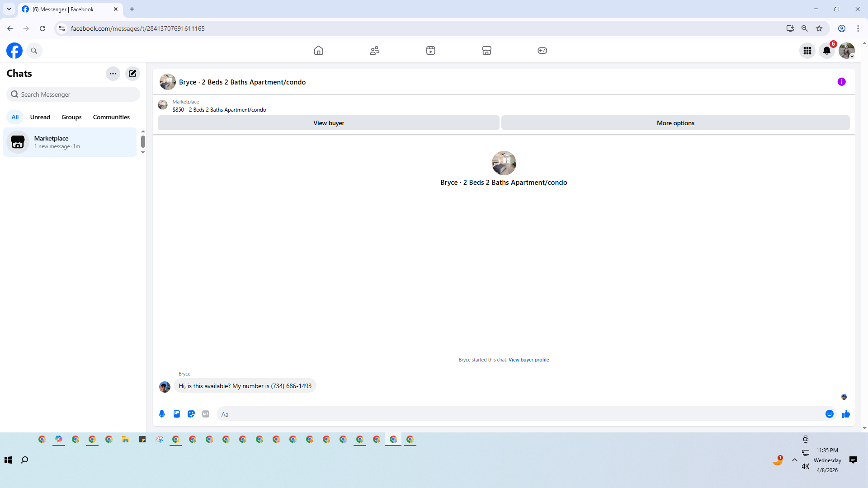This screenshot has width=868, height=488.
Task: Open the emoji picker in message box
Action: (x=829, y=414)
